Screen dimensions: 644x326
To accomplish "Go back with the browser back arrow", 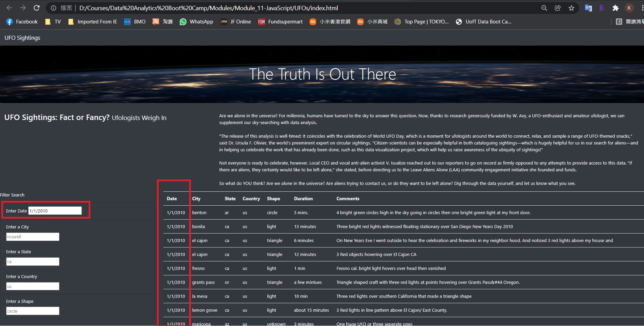I will pyautogui.click(x=9, y=8).
